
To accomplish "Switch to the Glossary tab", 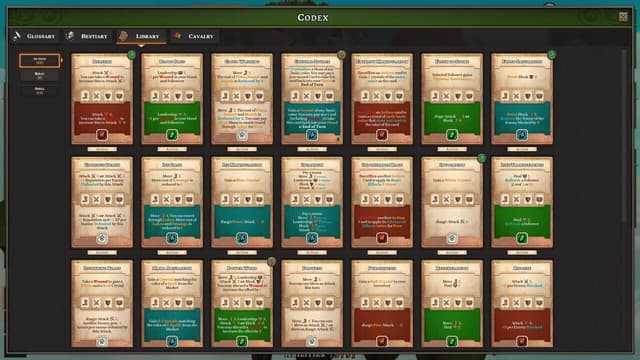I will tap(34, 36).
